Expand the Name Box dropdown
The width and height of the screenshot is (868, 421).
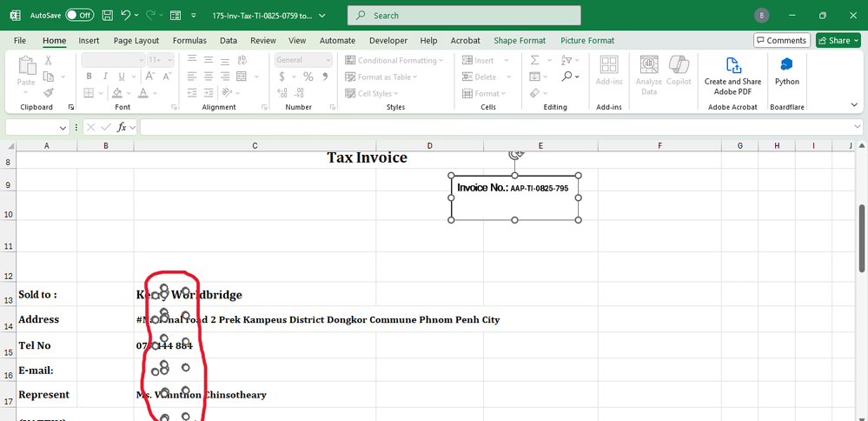pyautogui.click(x=63, y=127)
